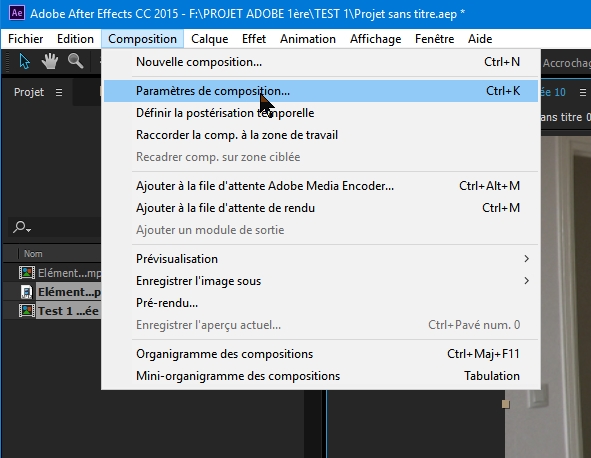Viewport: 591px width, 458px height.
Task: Click the project search magnifier icon
Action: click(21, 227)
